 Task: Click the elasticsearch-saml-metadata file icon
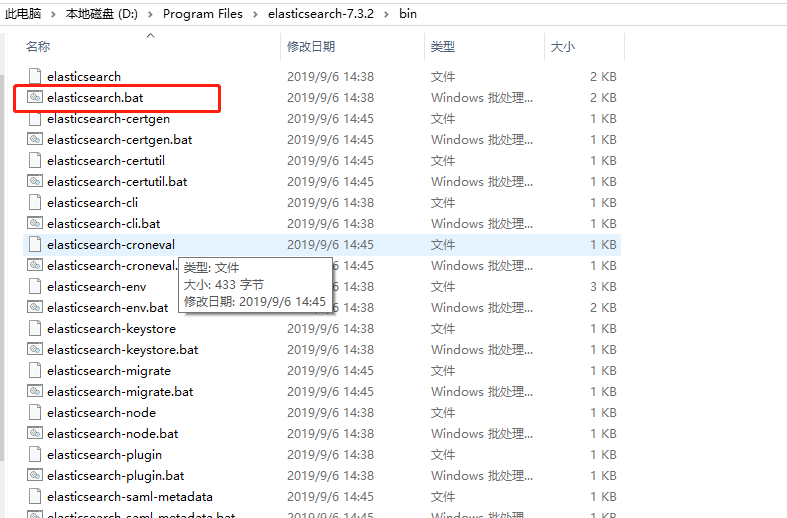click(35, 496)
